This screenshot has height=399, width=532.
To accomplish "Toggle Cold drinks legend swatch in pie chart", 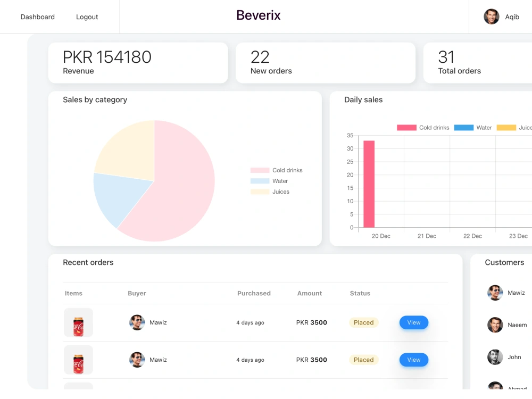I will [260, 170].
